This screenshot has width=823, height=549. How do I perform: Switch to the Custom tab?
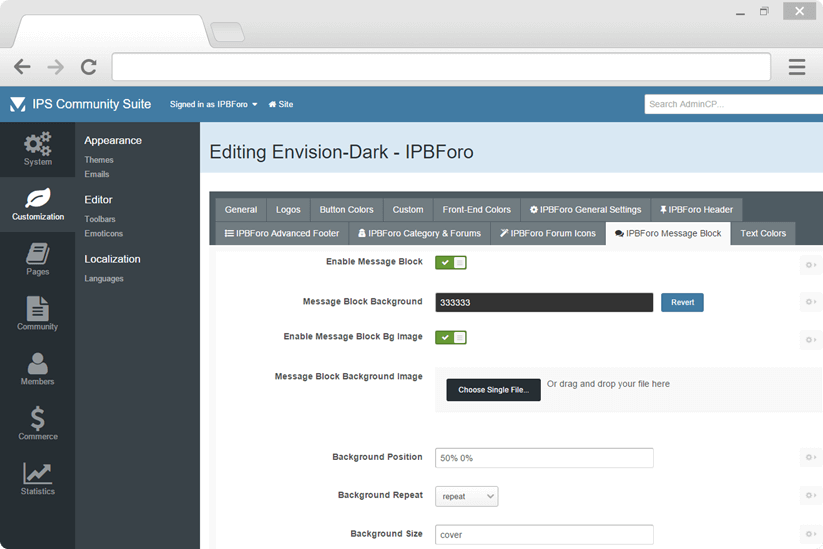(x=408, y=209)
